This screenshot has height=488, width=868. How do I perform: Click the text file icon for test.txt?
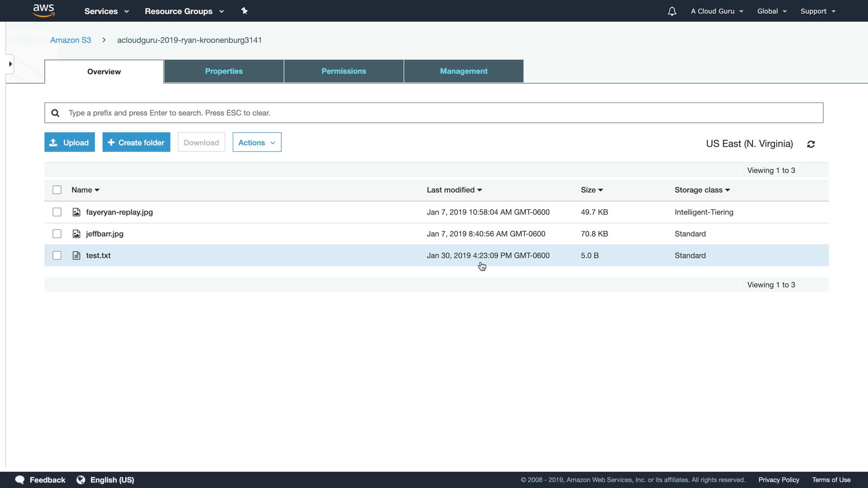click(76, 256)
